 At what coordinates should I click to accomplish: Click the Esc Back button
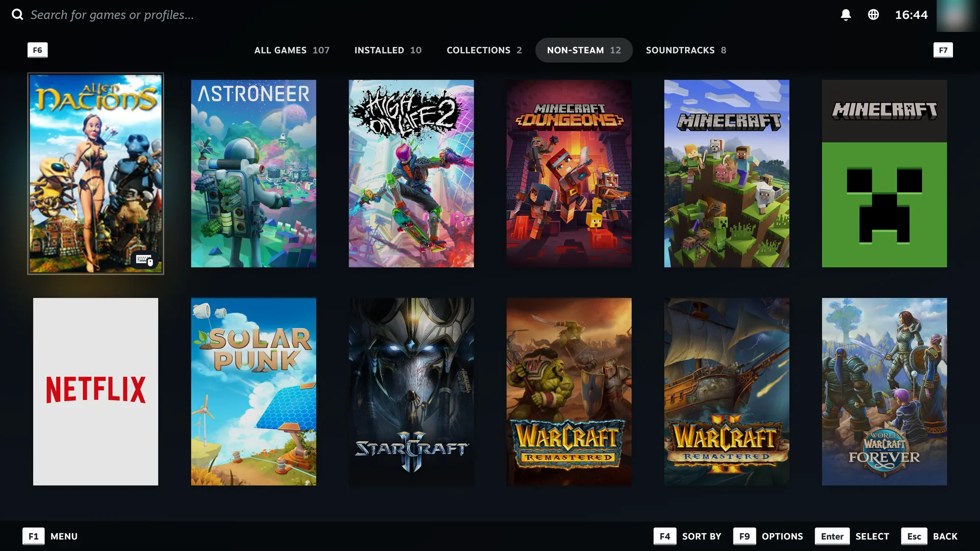929,536
